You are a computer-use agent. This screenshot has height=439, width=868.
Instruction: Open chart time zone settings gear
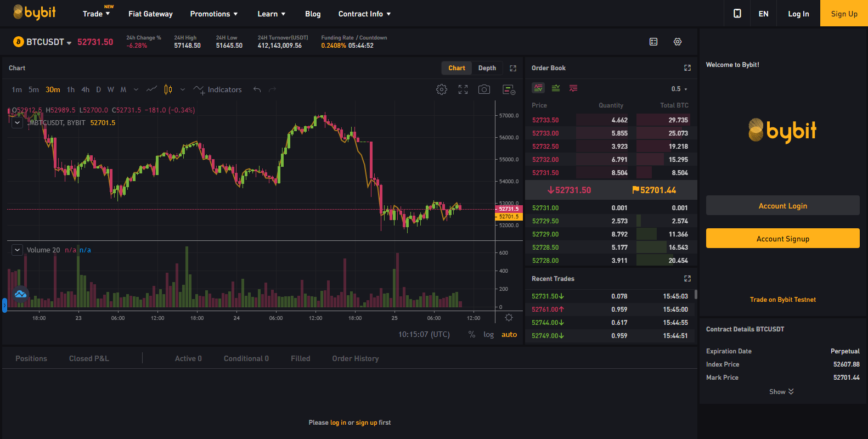tap(509, 318)
